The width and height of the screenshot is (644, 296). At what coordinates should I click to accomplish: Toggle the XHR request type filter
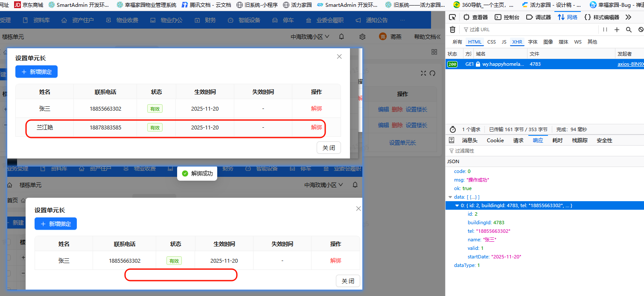[517, 41]
